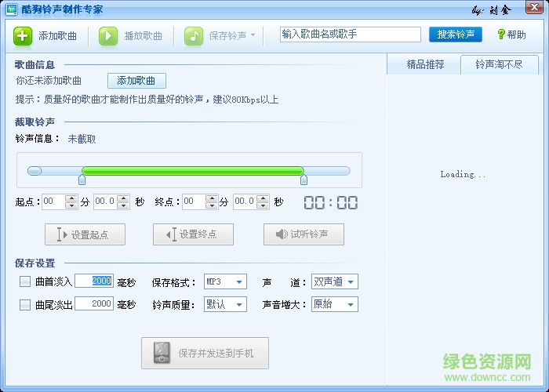Click the 保存并发送到手机 button
549x392 pixels.
pyautogui.click(x=205, y=353)
